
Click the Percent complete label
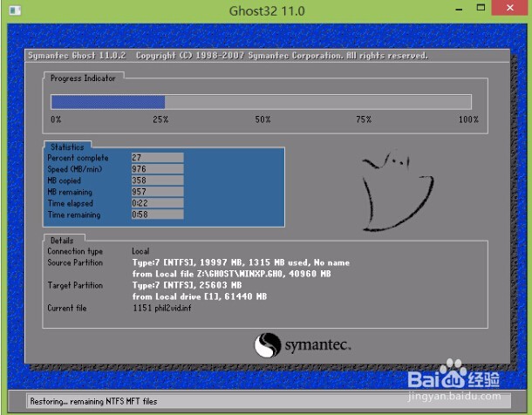[x=78, y=158]
